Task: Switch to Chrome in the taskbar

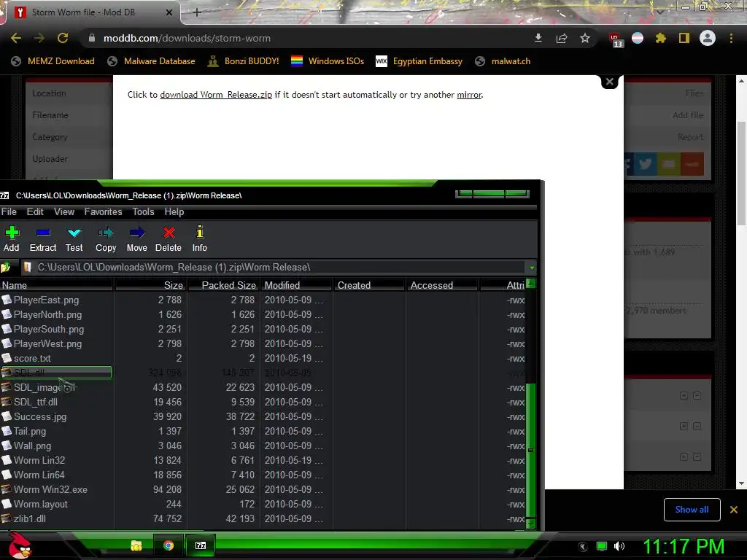Action: point(169,545)
